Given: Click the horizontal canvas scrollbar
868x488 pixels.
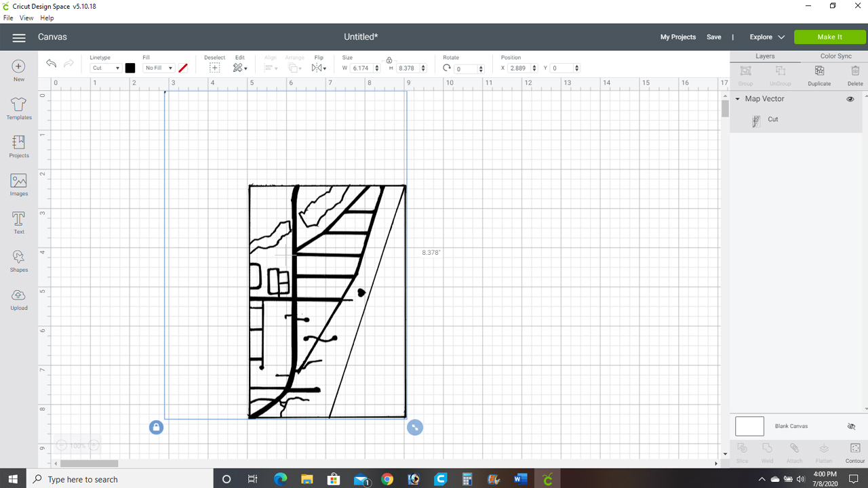Looking at the screenshot, I should pyautogui.click(x=89, y=464).
